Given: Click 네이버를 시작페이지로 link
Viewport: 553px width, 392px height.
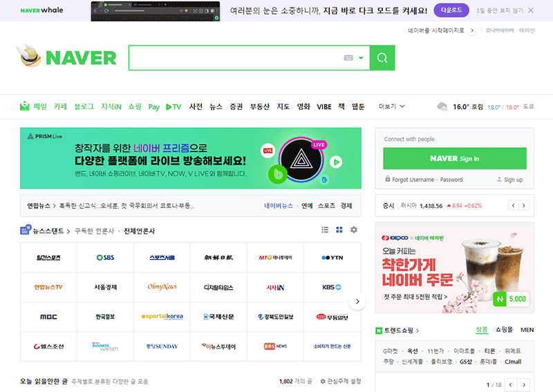Looking at the screenshot, I should click(x=436, y=30).
